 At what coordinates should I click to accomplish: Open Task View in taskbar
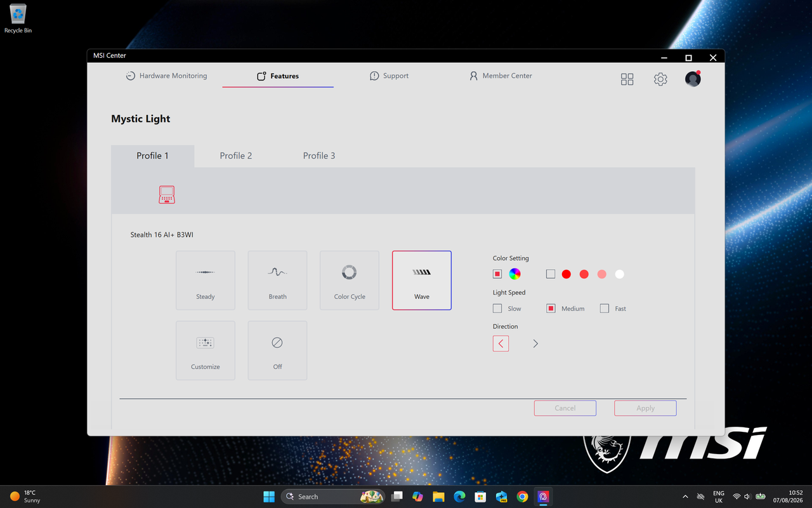pyautogui.click(x=396, y=497)
